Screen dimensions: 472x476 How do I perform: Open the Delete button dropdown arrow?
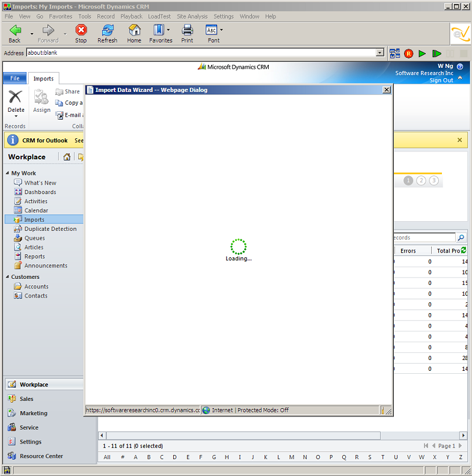(16, 117)
